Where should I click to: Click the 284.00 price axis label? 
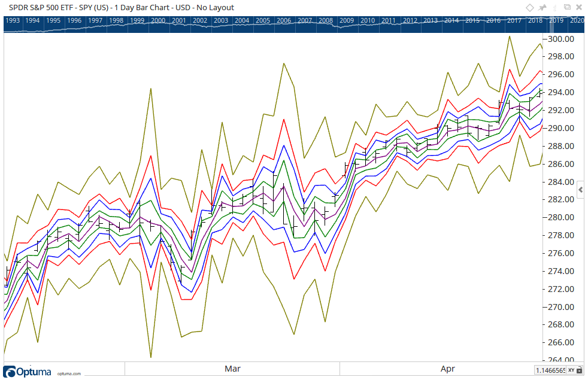pos(561,182)
